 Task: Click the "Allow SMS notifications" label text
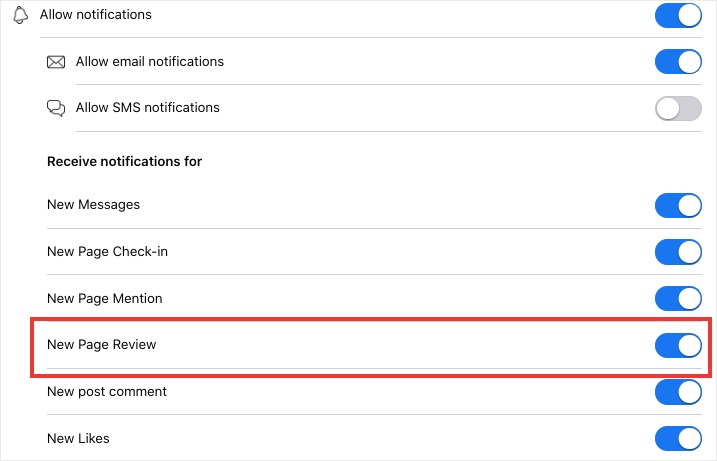tap(148, 108)
